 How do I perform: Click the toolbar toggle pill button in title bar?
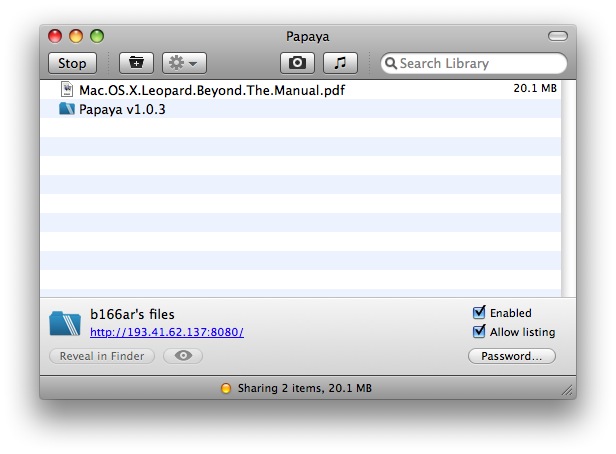click(557, 36)
